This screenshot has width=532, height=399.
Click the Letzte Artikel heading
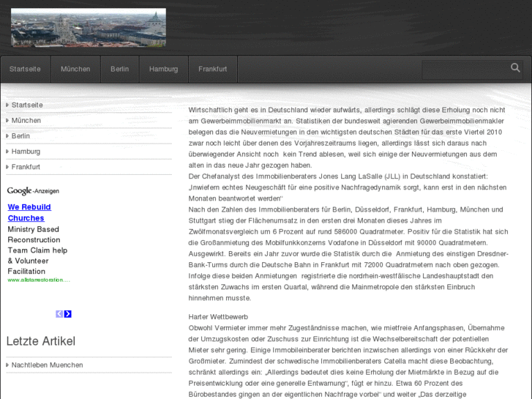coord(41,341)
